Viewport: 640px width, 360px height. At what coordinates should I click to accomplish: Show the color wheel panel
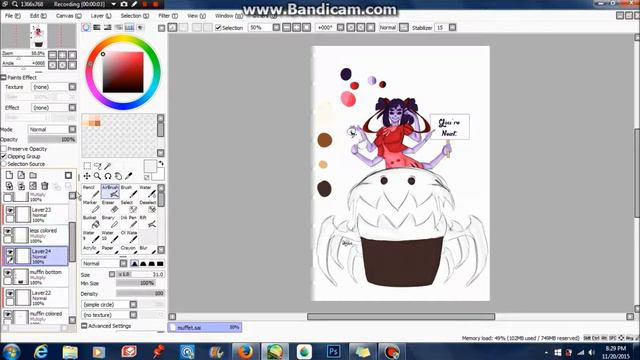pyautogui.click(x=86, y=27)
